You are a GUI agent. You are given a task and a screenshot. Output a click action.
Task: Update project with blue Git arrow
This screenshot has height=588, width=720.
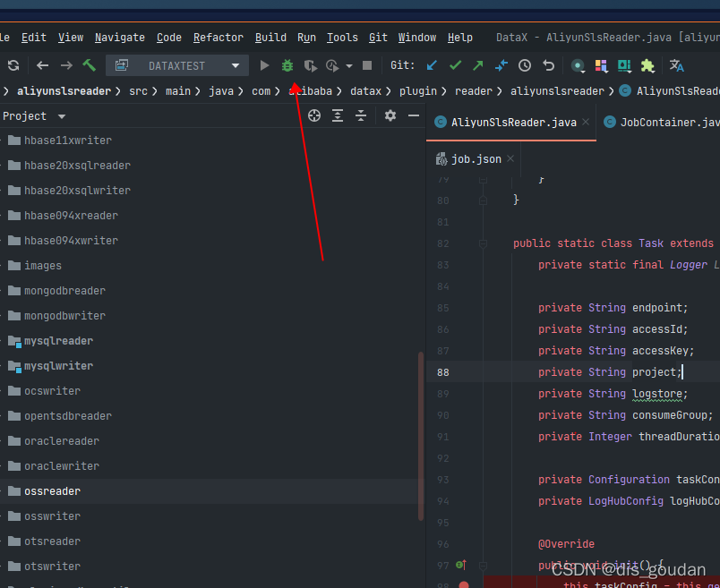coord(432,65)
